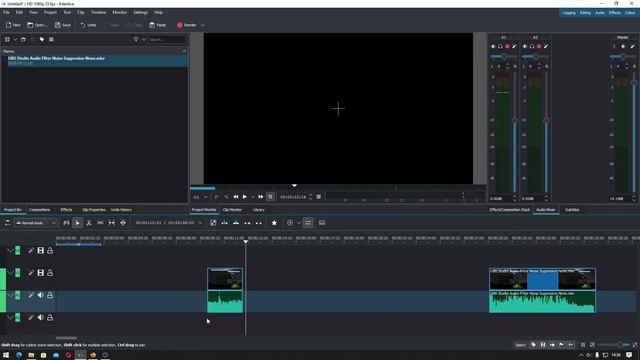
Task: Switch to the Logging workspace layout
Action: [569, 13]
